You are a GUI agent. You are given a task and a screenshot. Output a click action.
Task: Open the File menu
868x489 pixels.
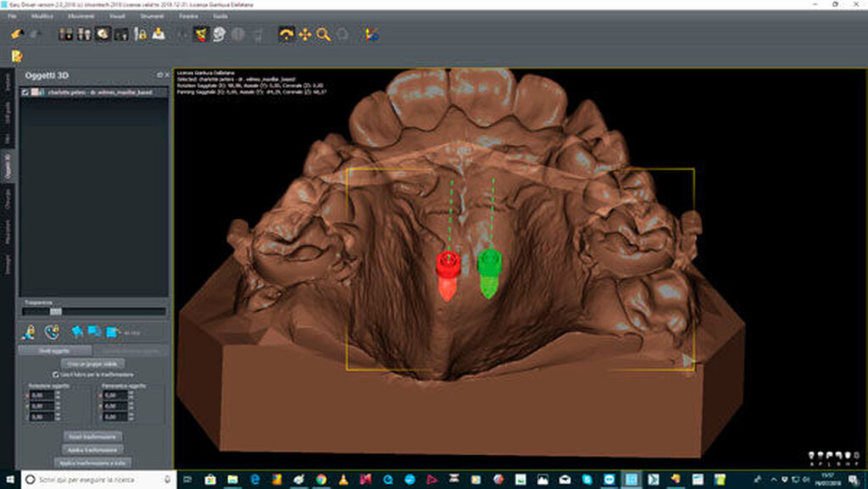(x=12, y=16)
